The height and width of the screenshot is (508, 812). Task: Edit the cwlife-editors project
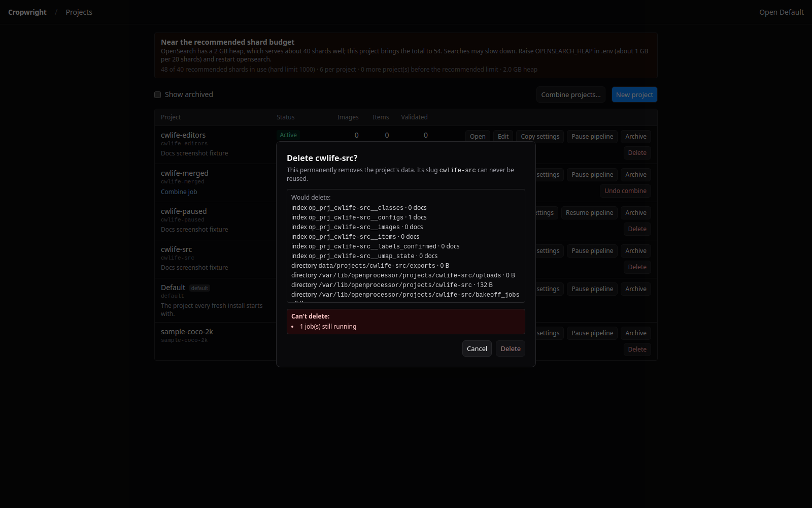click(503, 136)
